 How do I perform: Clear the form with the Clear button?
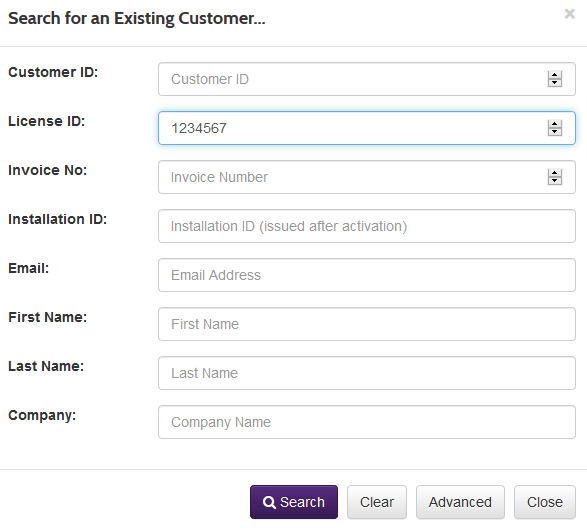[x=377, y=502]
